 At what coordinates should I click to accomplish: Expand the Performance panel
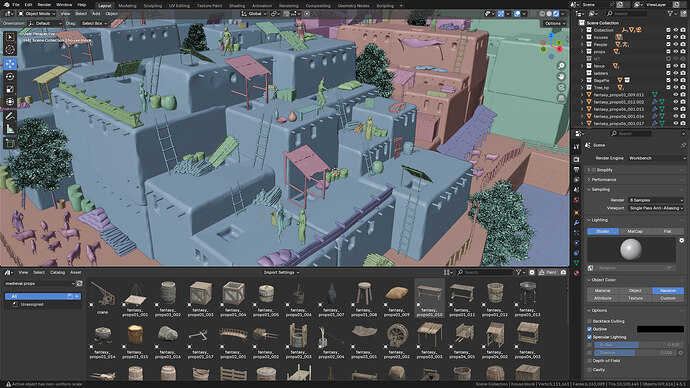pos(604,179)
